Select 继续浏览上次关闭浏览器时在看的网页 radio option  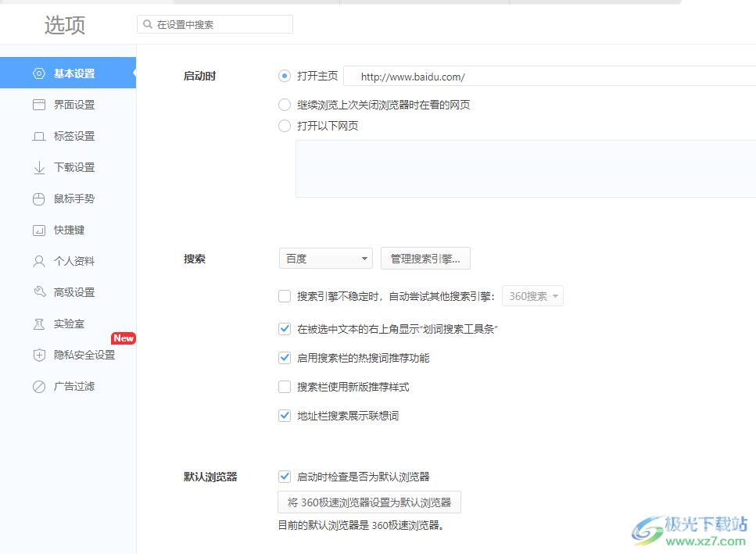pyautogui.click(x=285, y=105)
